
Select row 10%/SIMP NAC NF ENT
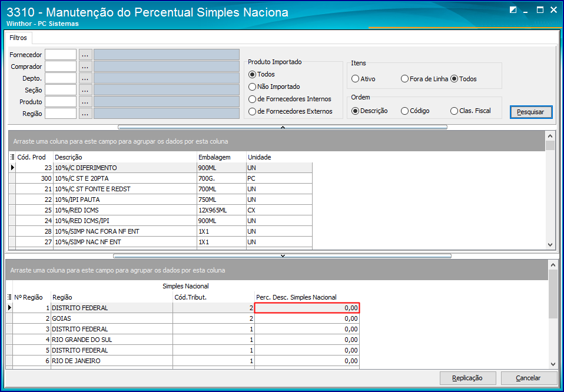click(x=160, y=242)
